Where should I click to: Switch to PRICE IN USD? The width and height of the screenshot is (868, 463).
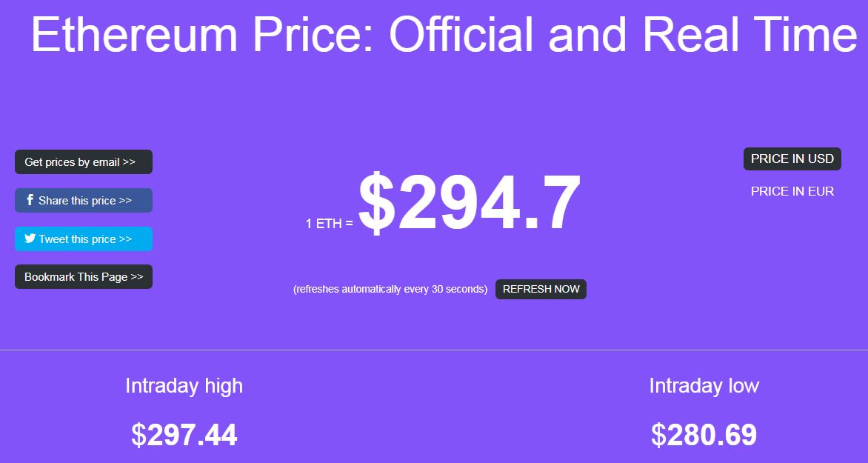(x=792, y=159)
